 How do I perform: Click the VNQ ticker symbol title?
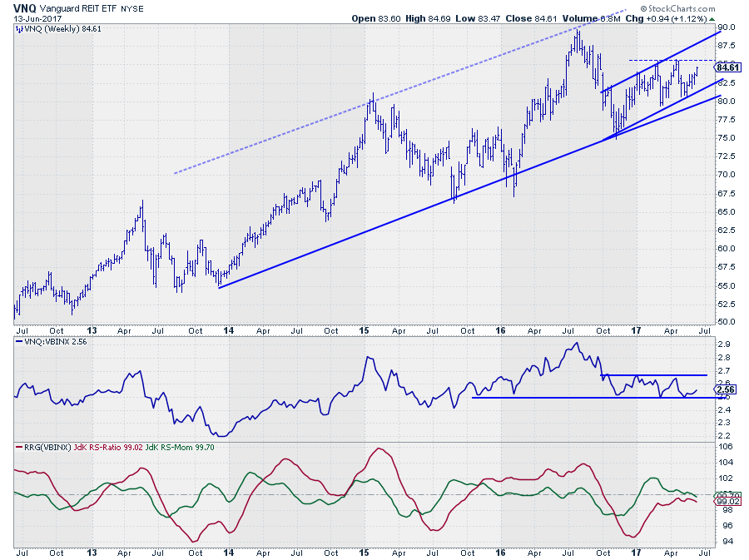click(24, 8)
